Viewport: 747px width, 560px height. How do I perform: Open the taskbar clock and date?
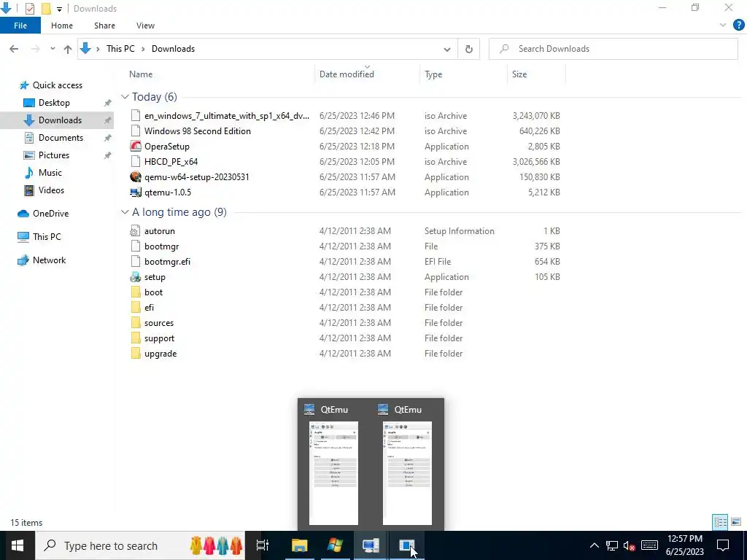pyautogui.click(x=685, y=545)
